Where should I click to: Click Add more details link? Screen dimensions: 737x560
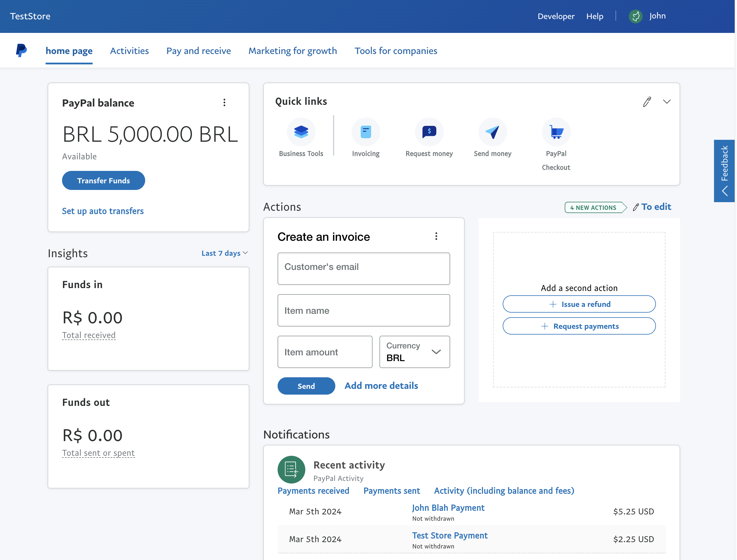point(381,386)
